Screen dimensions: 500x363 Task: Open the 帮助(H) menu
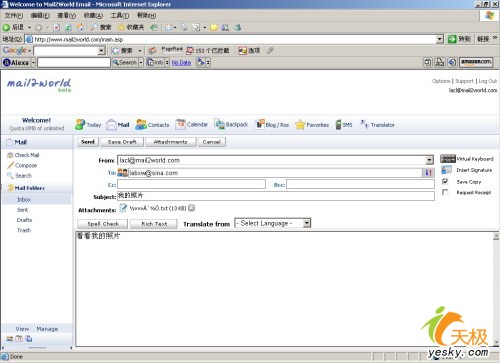coord(146,15)
